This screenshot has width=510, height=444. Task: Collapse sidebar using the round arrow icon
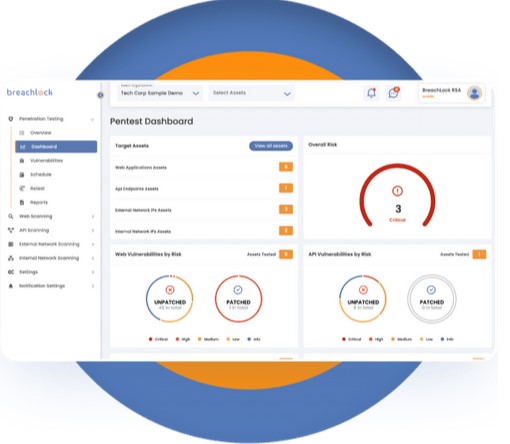click(100, 95)
